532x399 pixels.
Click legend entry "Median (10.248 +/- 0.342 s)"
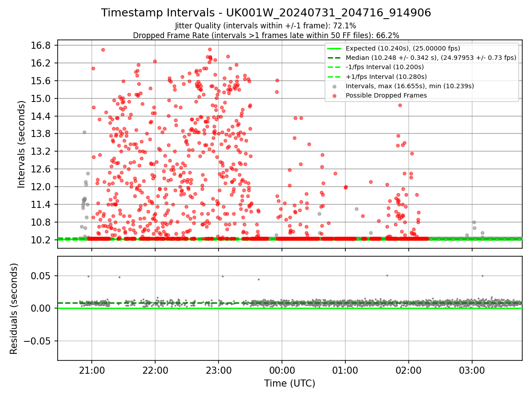click(431, 58)
